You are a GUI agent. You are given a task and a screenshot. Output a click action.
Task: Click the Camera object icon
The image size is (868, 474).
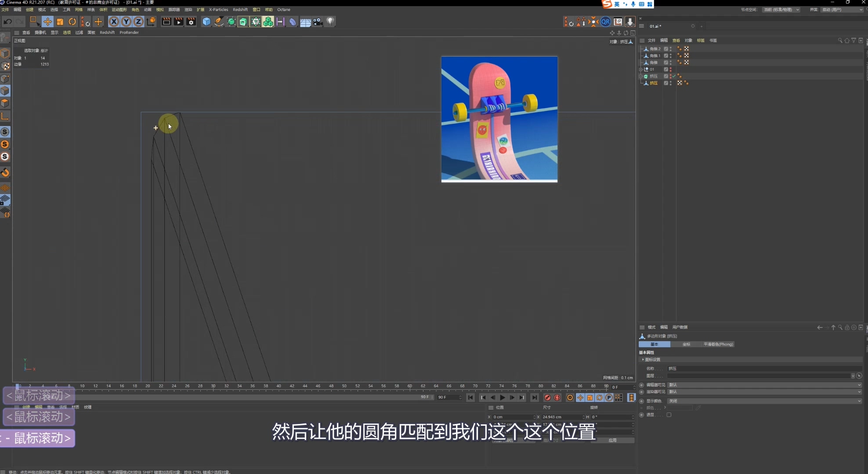(318, 22)
